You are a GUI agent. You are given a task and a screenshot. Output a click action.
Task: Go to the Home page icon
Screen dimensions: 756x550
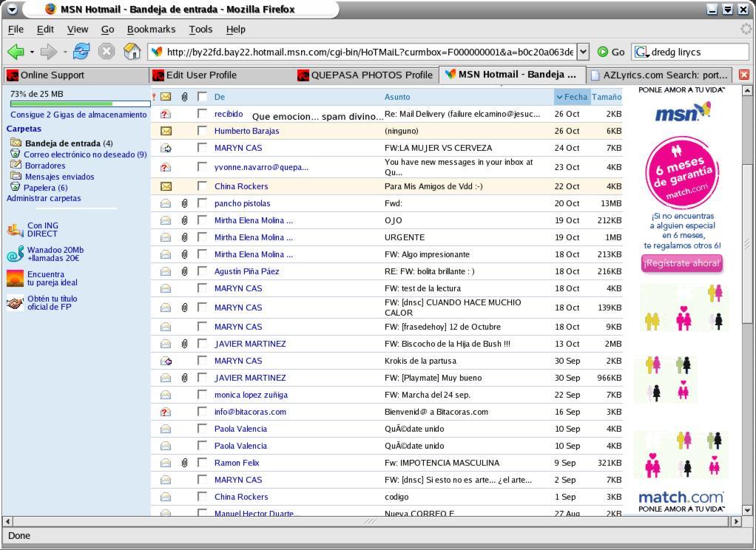tap(132, 51)
